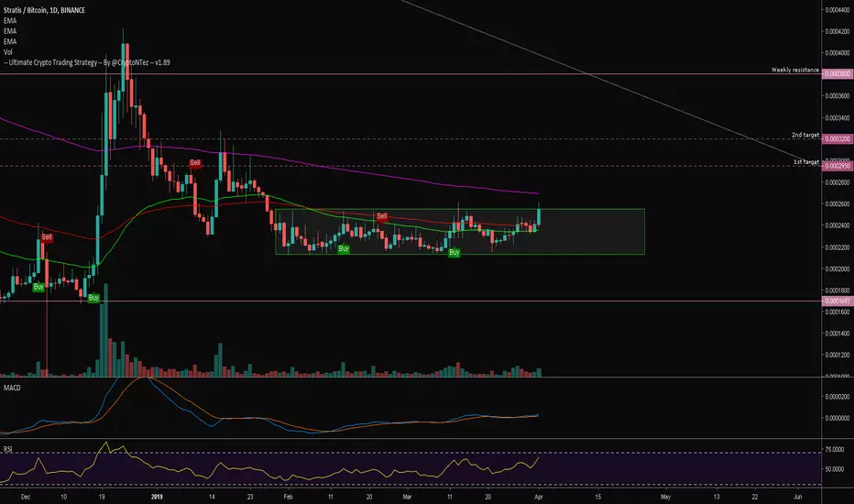The width and height of the screenshot is (854, 504).
Task: Select the green consolidation range rectangle
Action: click(x=460, y=232)
